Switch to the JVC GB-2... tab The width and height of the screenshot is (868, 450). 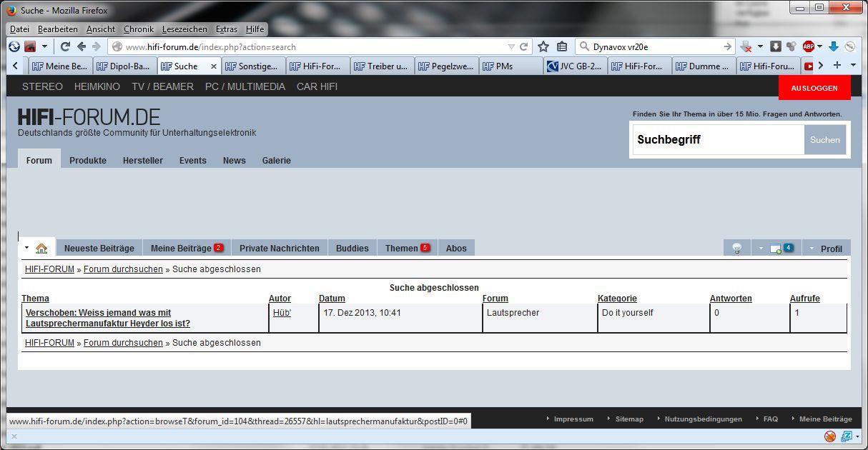pyautogui.click(x=575, y=66)
